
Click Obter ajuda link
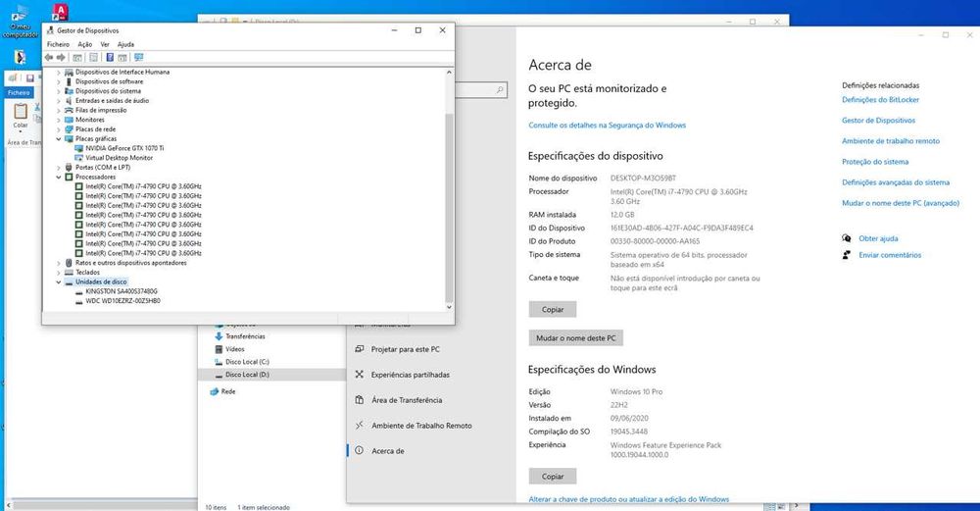[878, 238]
